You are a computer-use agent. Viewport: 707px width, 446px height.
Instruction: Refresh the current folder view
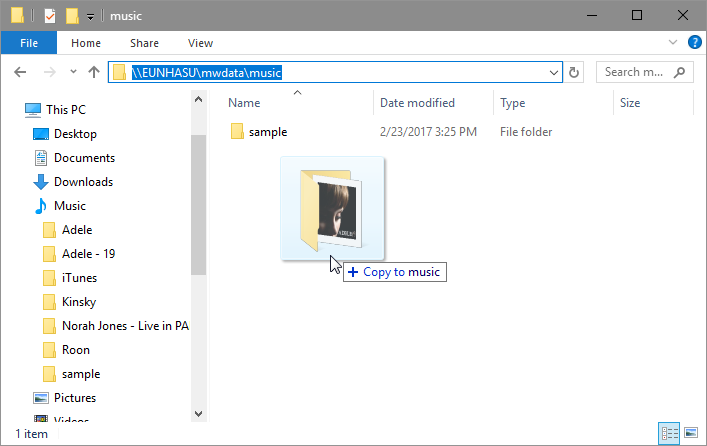pyautogui.click(x=574, y=72)
